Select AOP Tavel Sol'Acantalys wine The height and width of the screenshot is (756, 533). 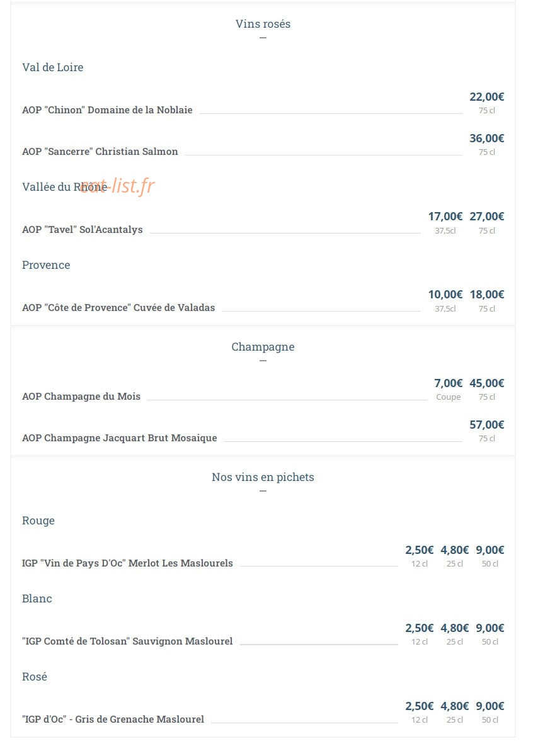pos(83,230)
